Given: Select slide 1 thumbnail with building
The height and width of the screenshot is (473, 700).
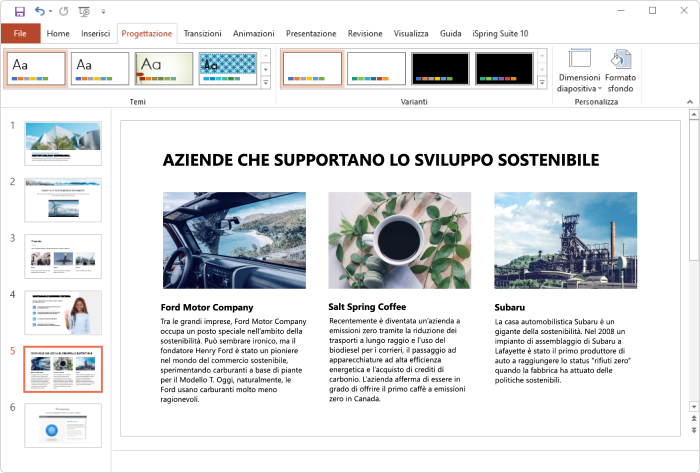Looking at the screenshot, I should [63, 143].
